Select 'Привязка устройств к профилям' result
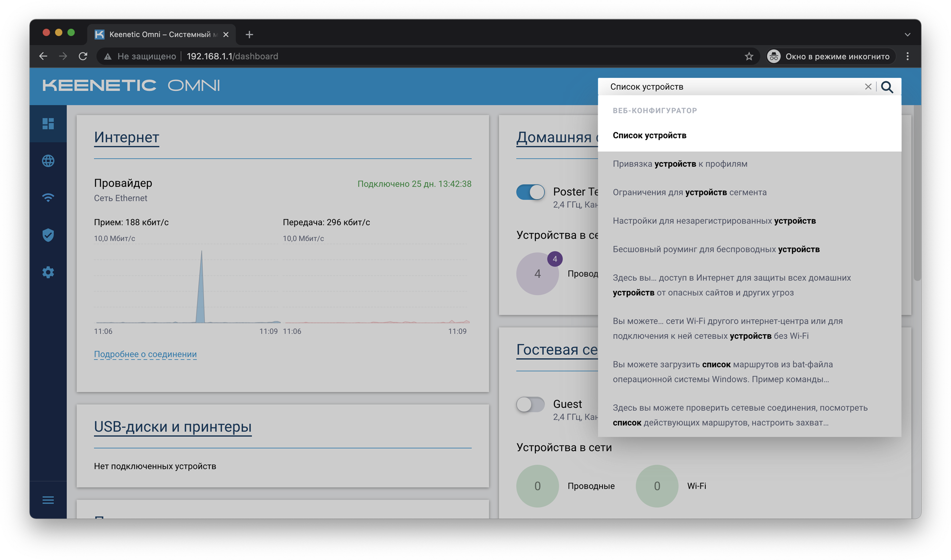951x560 pixels. point(749,164)
